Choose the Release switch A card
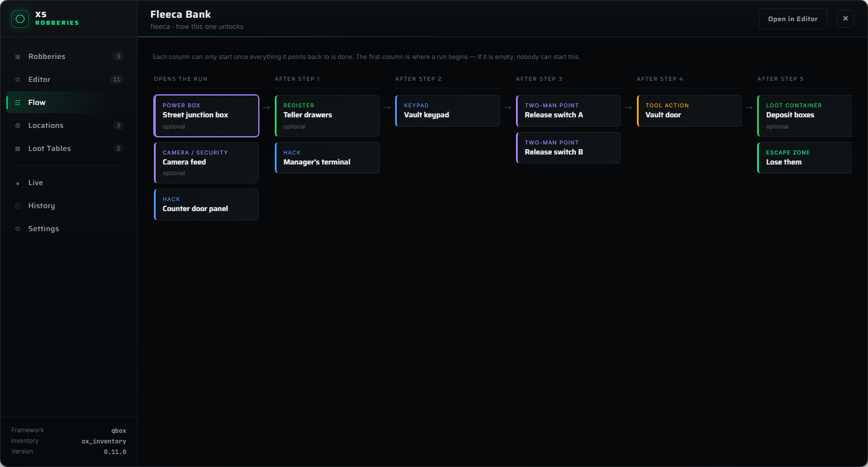This screenshot has height=467, width=868. [x=568, y=111]
